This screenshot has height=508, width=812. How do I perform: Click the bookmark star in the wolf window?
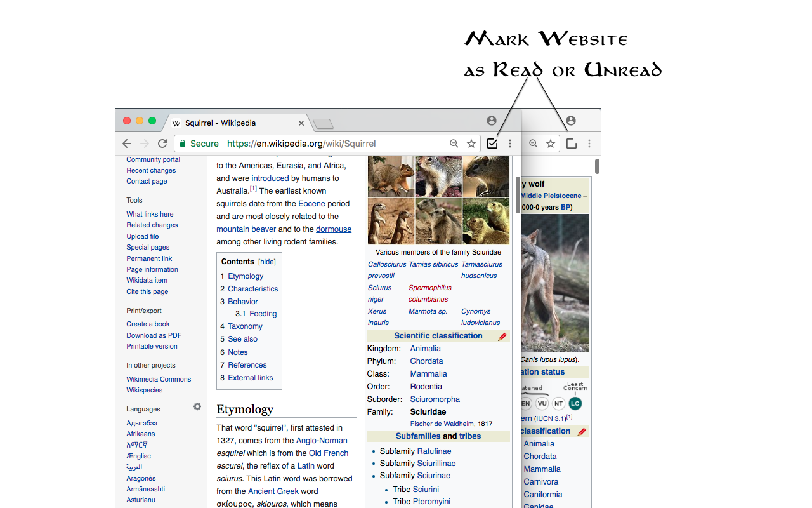tap(551, 144)
